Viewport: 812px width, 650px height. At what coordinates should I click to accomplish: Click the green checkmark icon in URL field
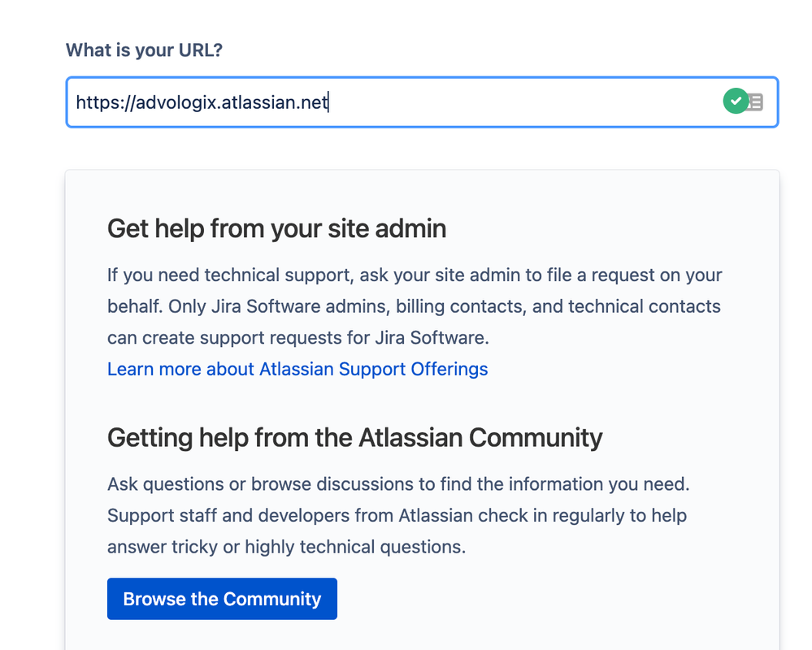736,101
